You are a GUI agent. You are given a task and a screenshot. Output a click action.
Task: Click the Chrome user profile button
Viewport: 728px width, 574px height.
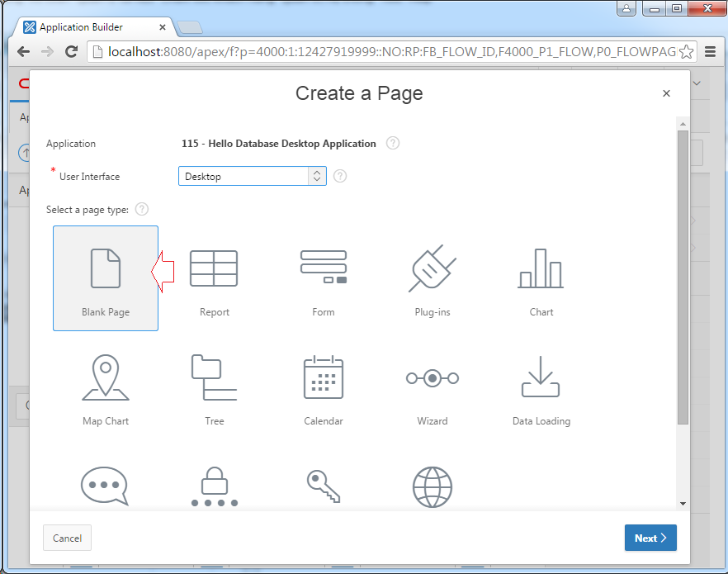626,8
